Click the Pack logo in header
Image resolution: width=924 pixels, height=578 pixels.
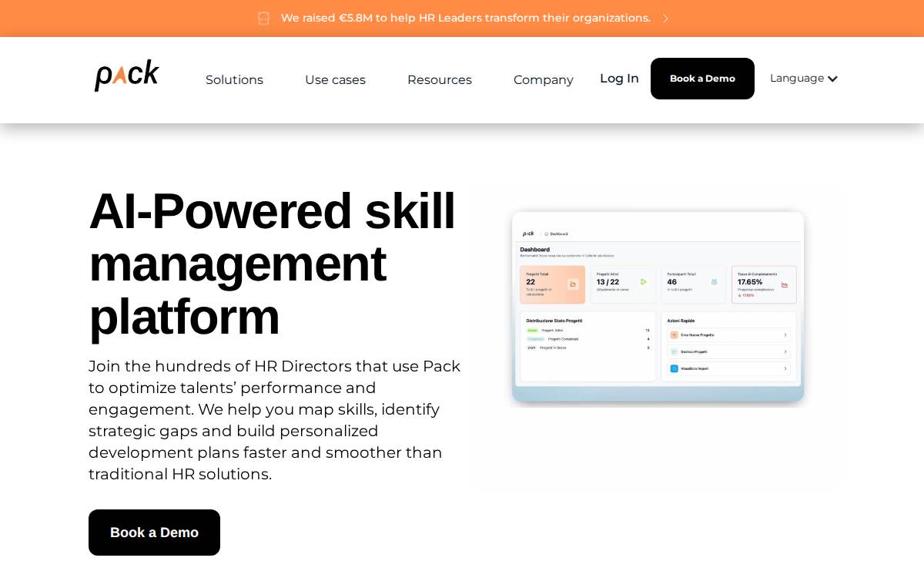[x=126, y=76]
